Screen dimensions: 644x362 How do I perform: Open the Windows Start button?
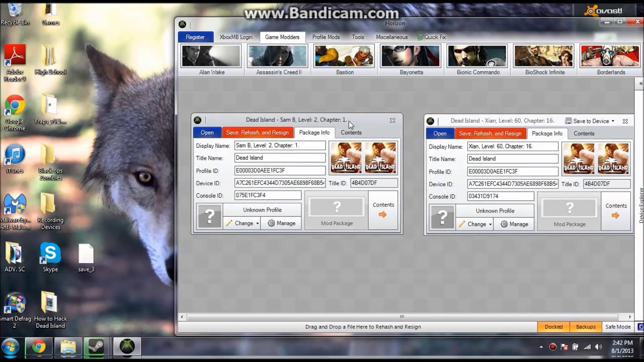click(x=11, y=347)
